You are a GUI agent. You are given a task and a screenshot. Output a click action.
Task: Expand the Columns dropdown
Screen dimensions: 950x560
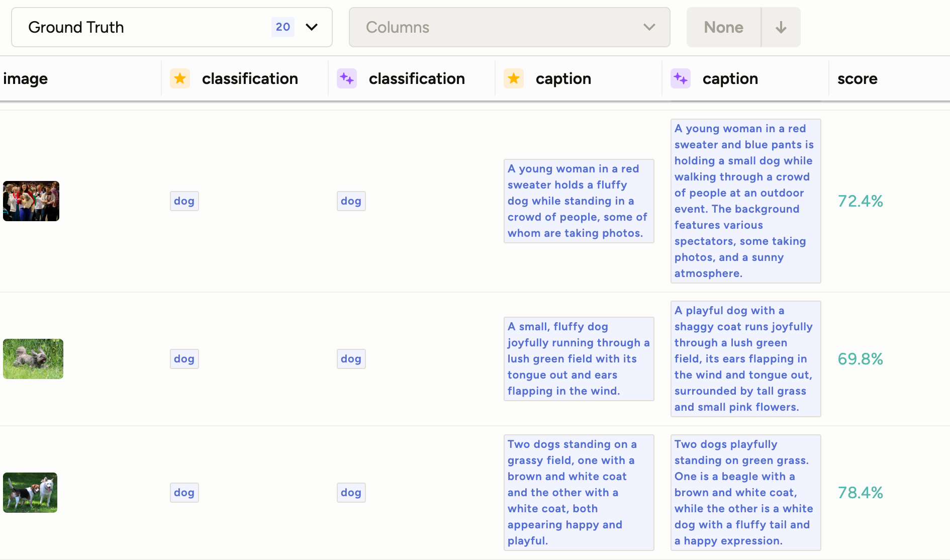point(509,27)
